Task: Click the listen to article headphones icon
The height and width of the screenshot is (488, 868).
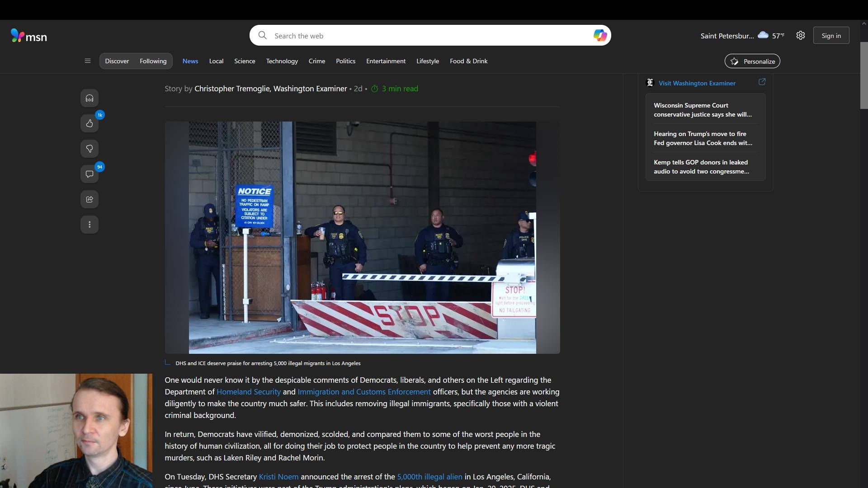Action: click(90, 98)
